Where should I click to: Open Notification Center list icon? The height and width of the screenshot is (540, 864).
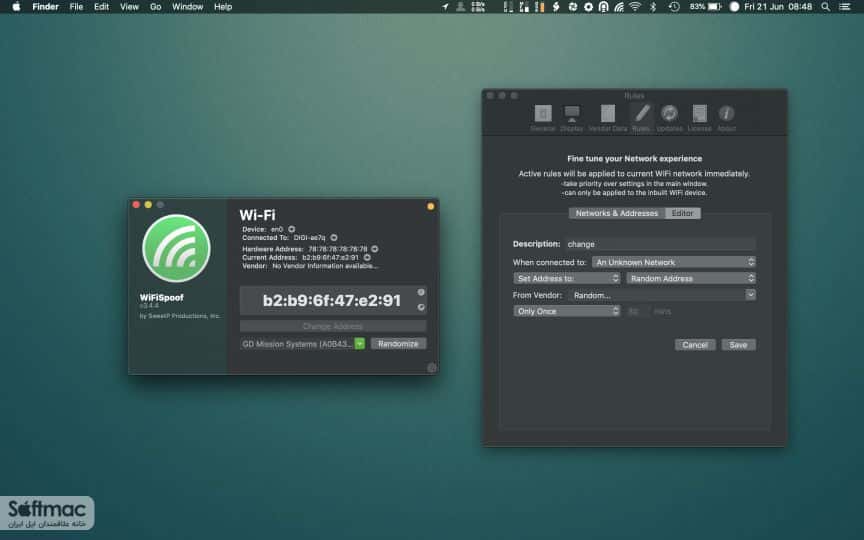(x=845, y=7)
